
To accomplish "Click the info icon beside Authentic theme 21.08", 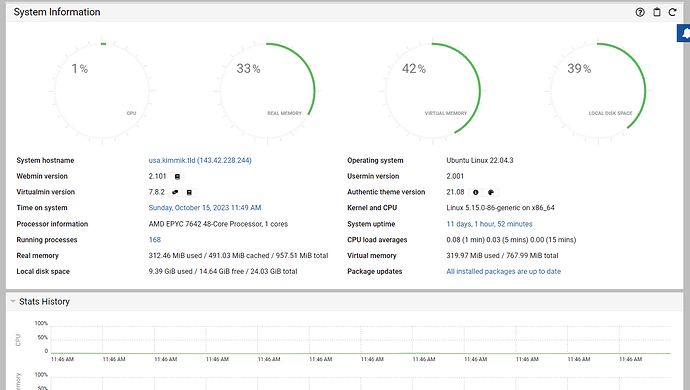I will 475,192.
